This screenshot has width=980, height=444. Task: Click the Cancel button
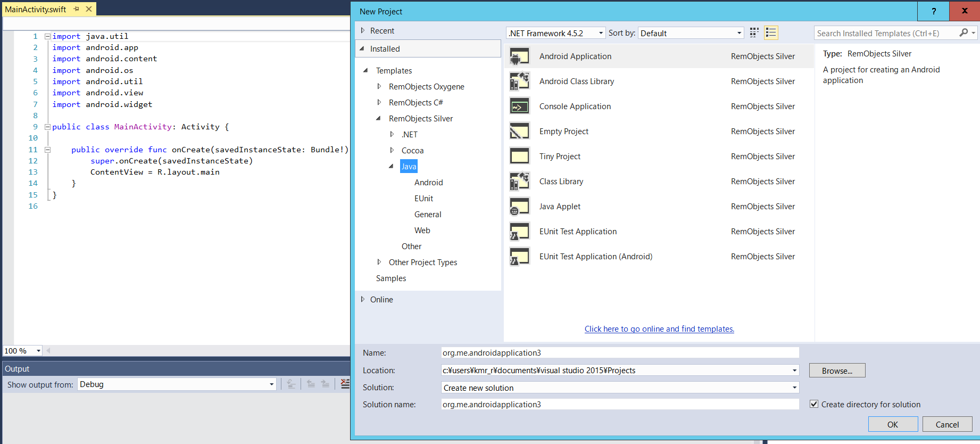tap(947, 424)
